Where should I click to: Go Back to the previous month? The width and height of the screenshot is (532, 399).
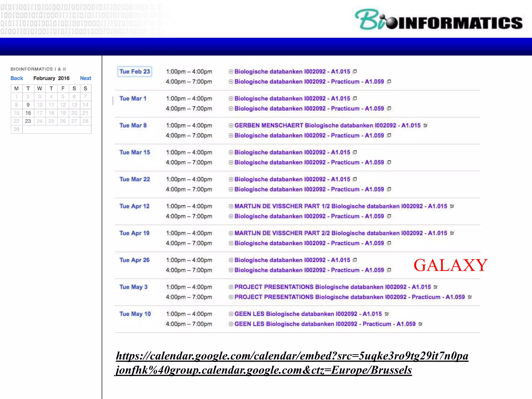pyautogui.click(x=17, y=78)
